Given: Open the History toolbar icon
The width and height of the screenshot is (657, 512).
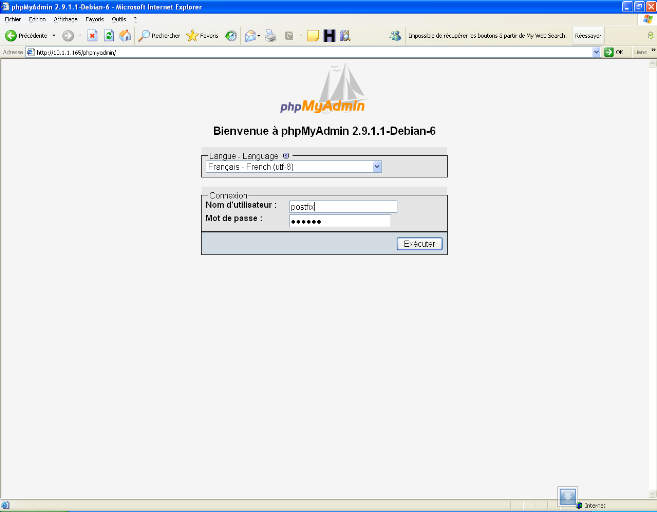Looking at the screenshot, I should (230, 36).
